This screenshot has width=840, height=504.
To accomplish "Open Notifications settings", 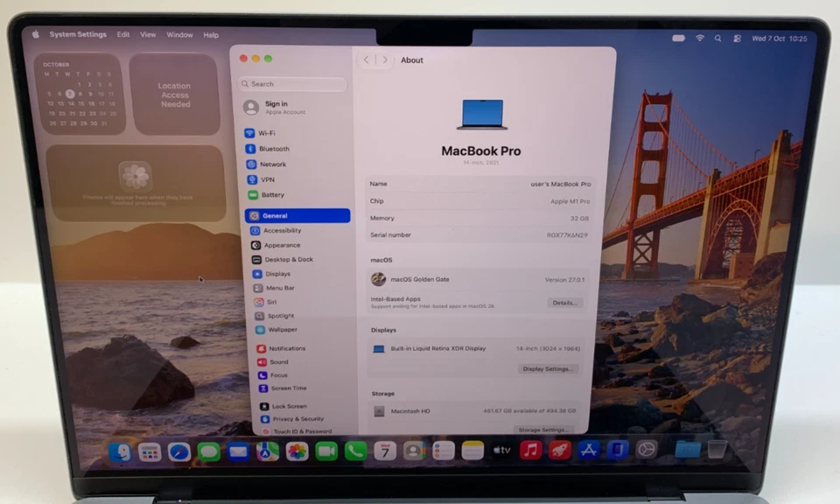I will pyautogui.click(x=281, y=348).
